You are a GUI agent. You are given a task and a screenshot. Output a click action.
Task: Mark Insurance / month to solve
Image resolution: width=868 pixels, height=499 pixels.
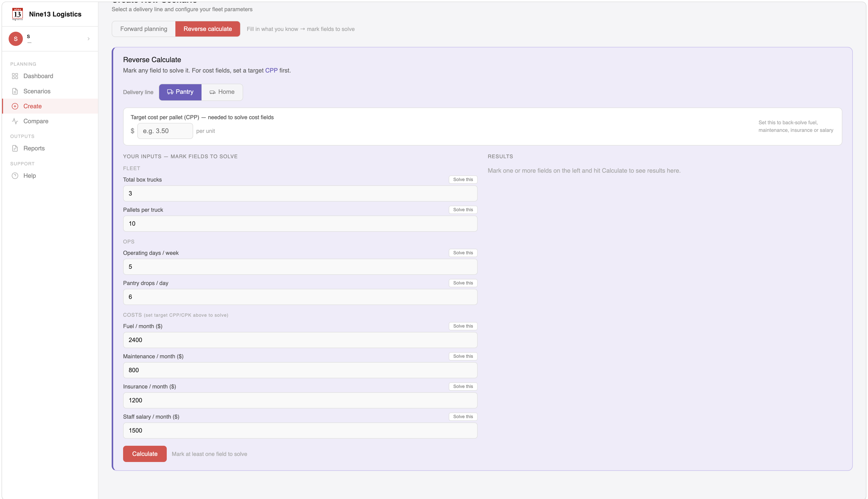pos(463,387)
